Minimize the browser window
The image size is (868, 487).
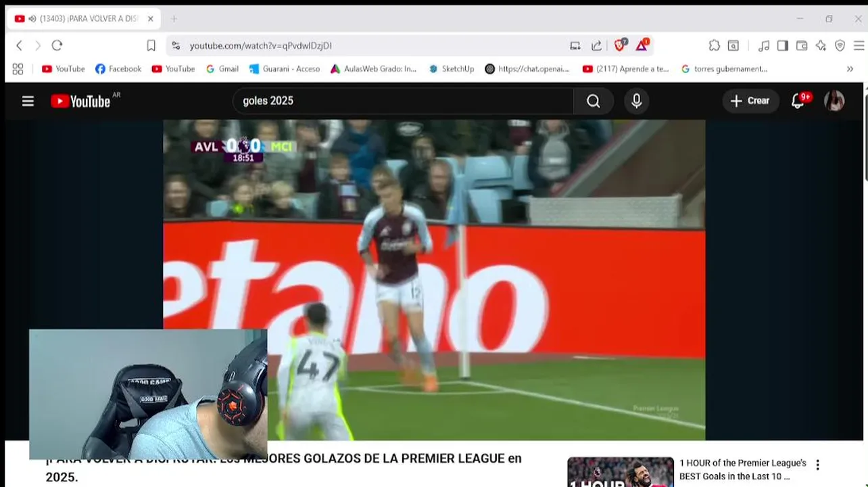click(800, 18)
